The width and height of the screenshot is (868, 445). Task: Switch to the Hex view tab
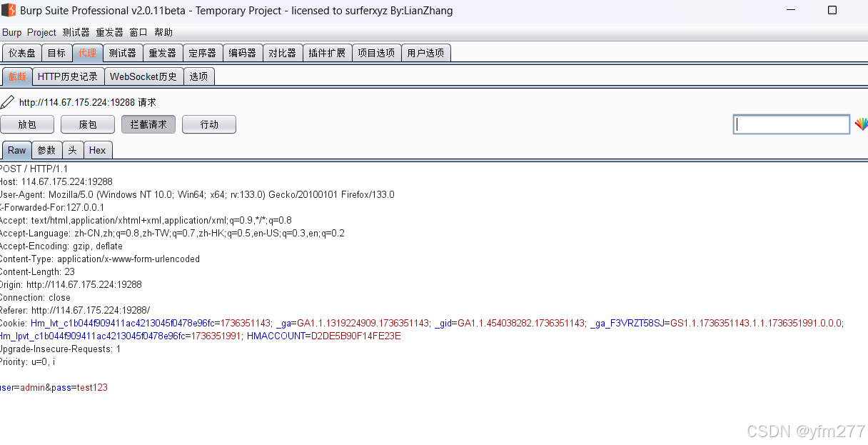98,150
